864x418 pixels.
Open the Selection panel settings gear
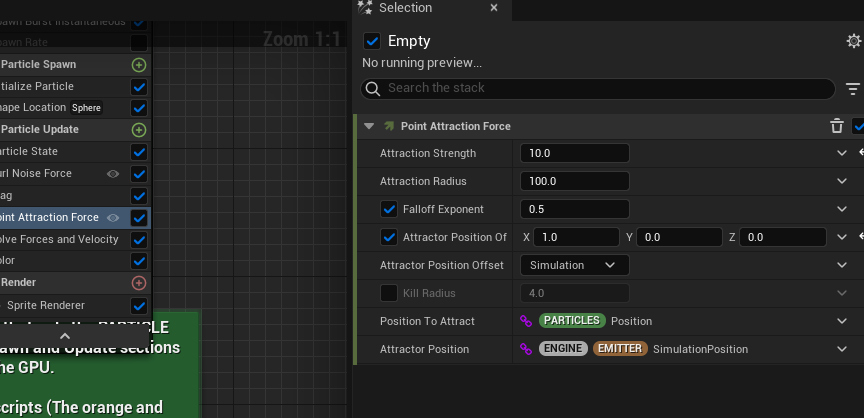(853, 41)
